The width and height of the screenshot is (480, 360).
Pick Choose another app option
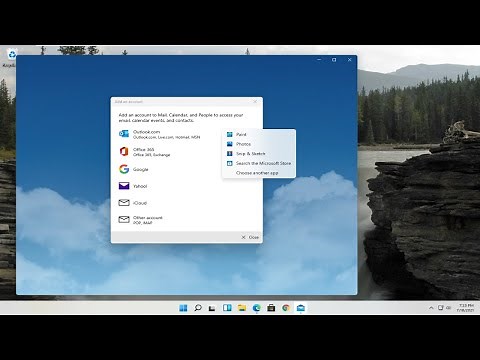point(259,173)
